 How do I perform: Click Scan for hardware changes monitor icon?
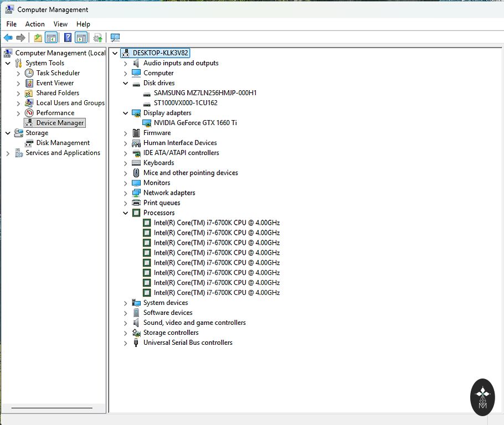point(115,38)
